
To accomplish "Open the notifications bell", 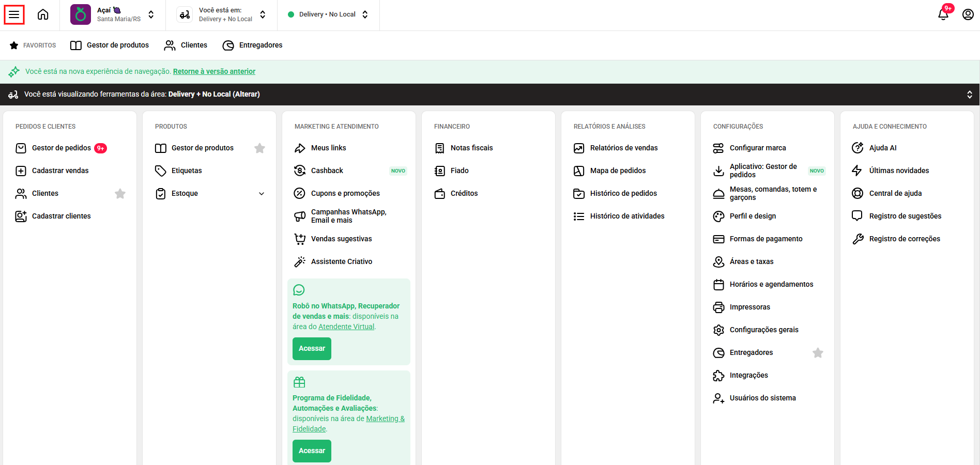I will click(x=943, y=14).
